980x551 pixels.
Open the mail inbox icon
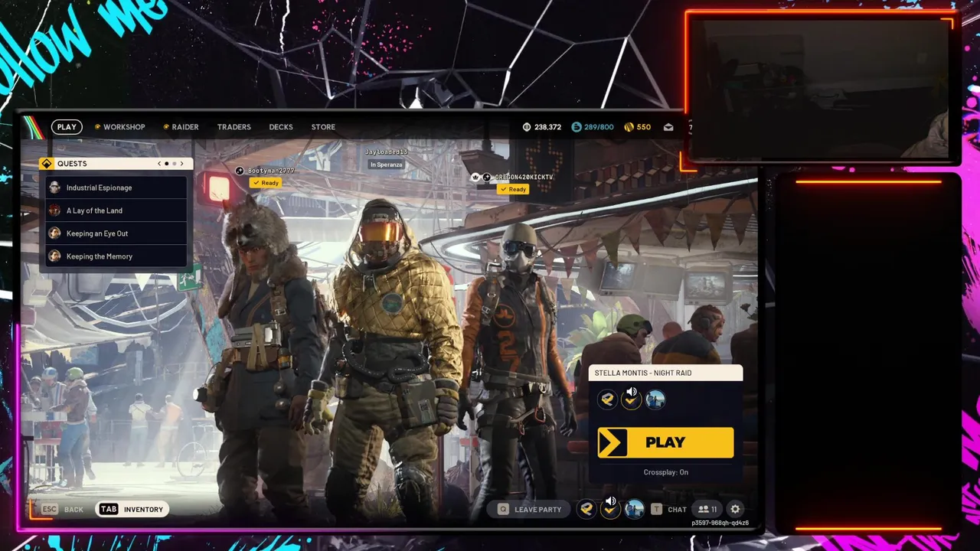point(668,127)
